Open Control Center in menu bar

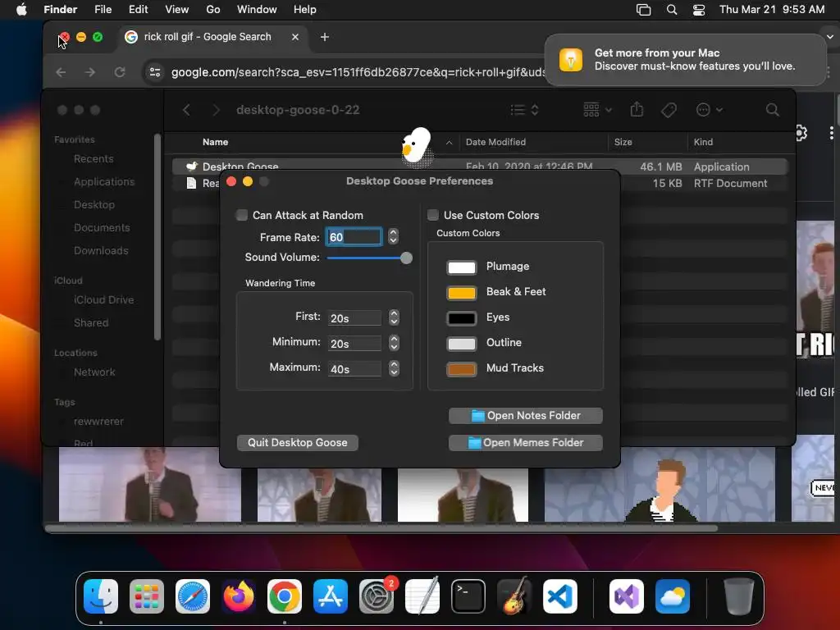699,10
